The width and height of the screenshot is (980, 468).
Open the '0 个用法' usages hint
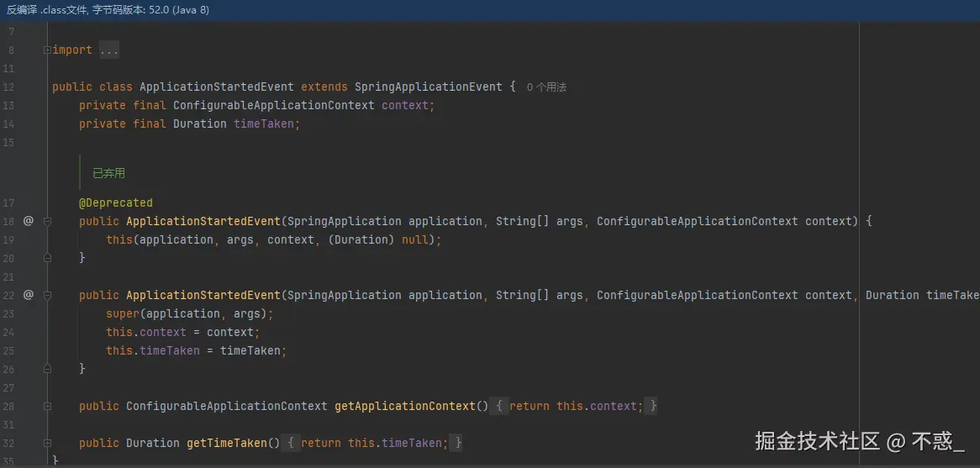pyautogui.click(x=546, y=87)
